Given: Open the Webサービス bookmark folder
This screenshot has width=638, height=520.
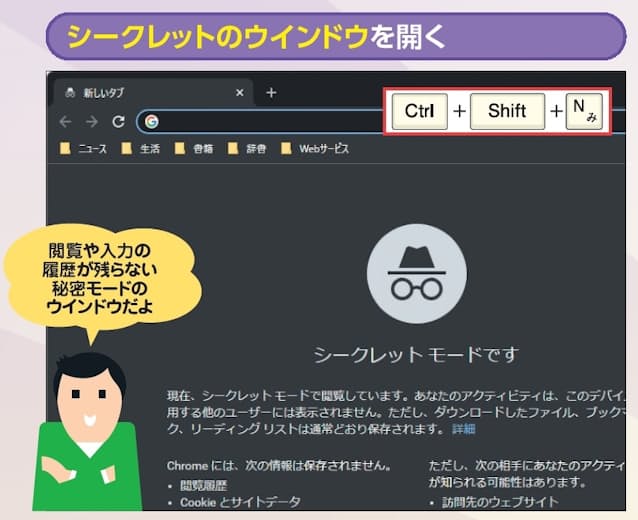Looking at the screenshot, I should (315, 149).
